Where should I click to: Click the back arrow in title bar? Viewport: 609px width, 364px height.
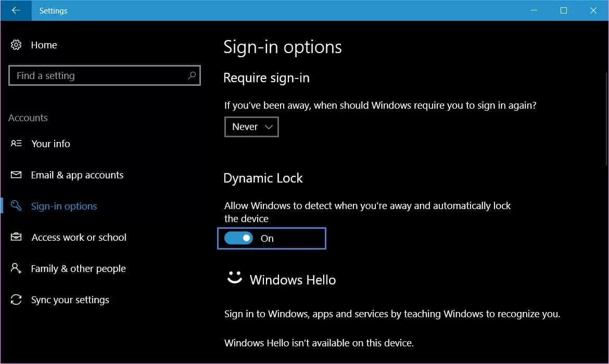[x=16, y=10]
